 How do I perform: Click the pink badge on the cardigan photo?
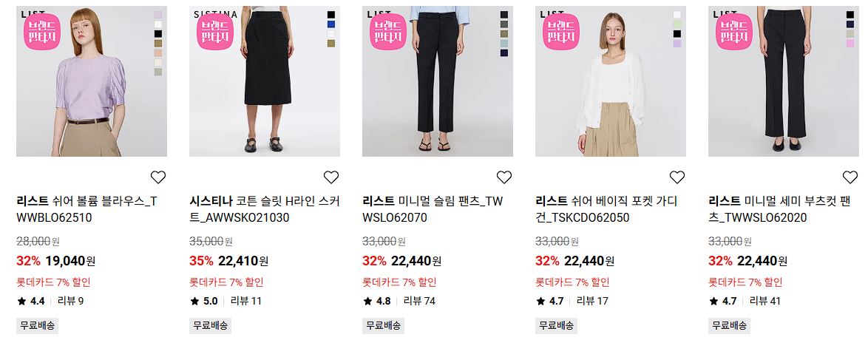(560, 32)
